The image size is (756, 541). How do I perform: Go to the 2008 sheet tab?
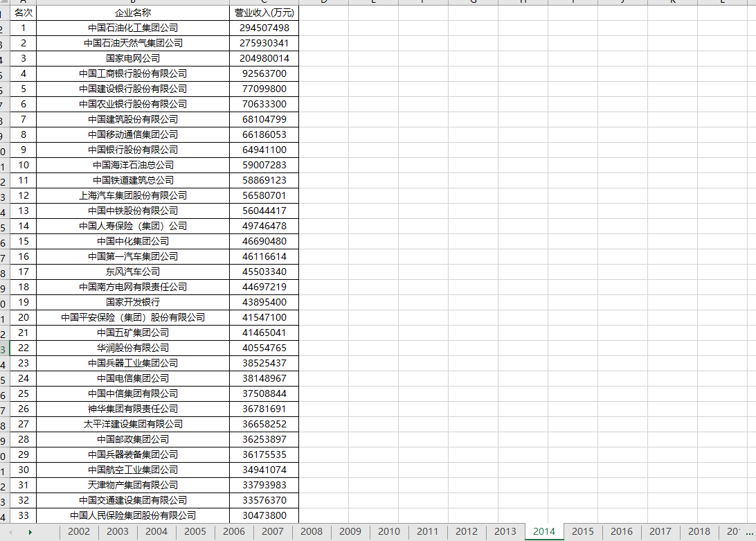(x=312, y=531)
